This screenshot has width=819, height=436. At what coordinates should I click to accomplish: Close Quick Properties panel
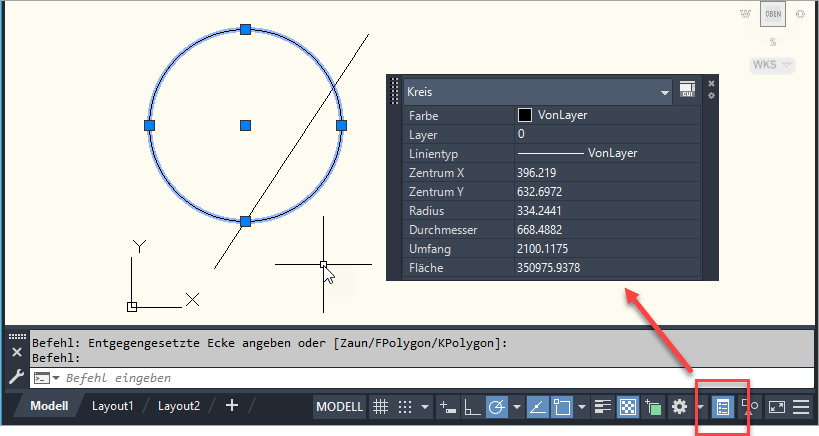tap(711, 84)
